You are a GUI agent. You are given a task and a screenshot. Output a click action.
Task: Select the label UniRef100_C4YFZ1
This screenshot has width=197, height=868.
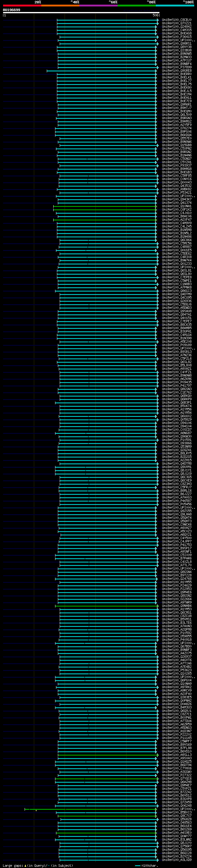pos(176,372)
